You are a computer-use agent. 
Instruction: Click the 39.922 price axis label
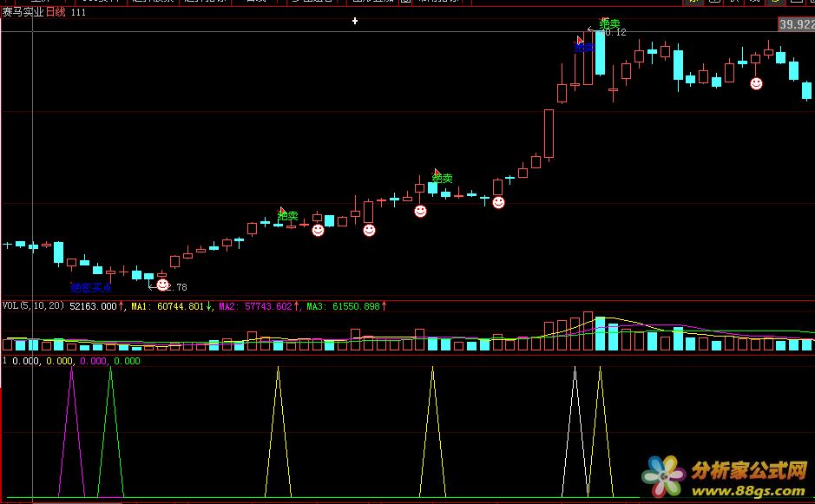(796, 25)
